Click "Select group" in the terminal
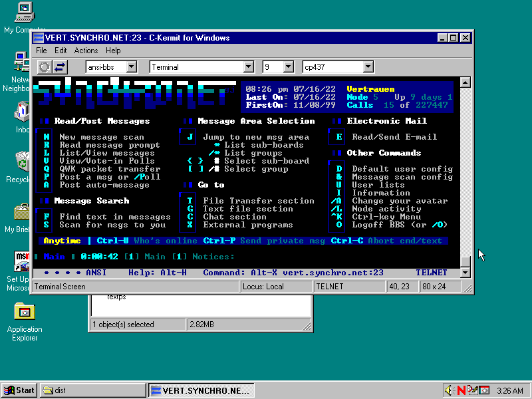 (256, 169)
